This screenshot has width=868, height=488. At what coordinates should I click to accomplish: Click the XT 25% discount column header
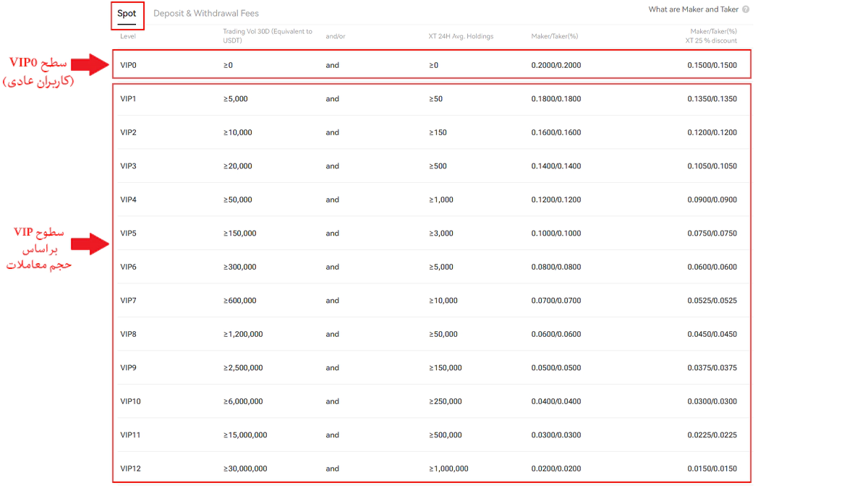(x=711, y=36)
